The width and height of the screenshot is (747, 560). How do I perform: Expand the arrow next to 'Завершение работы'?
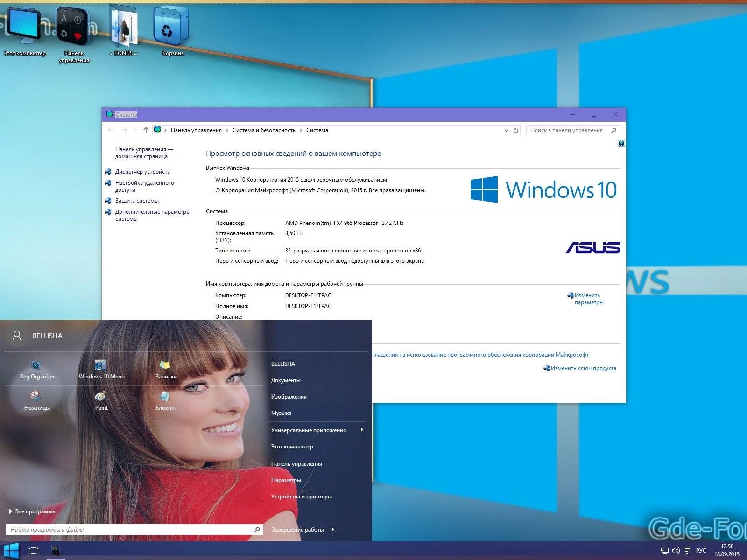pos(333,530)
